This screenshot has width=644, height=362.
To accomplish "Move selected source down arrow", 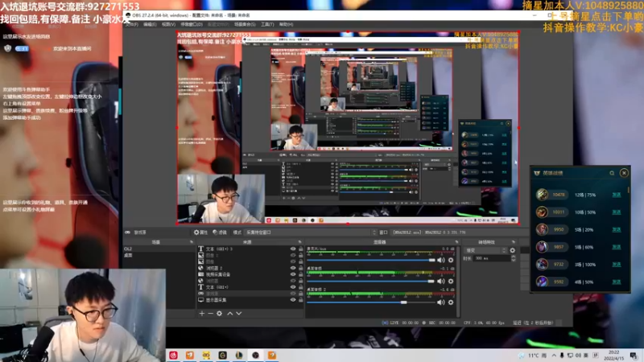I will tap(238, 314).
